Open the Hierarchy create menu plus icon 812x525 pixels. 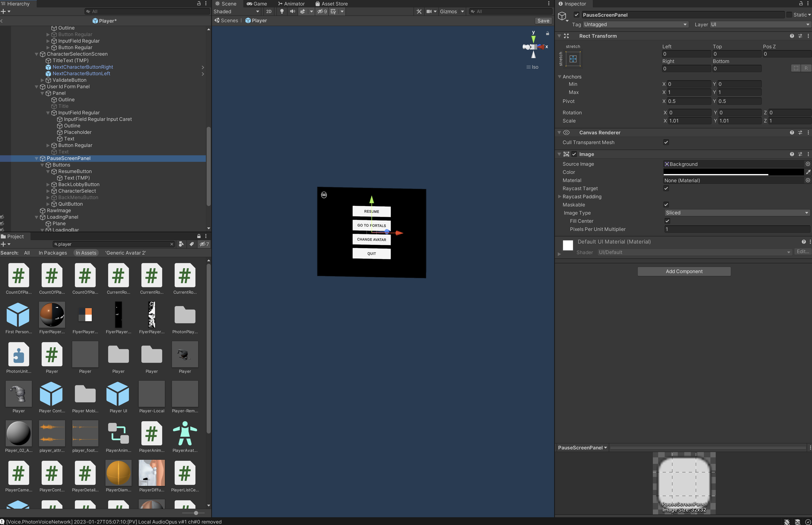tap(4, 11)
